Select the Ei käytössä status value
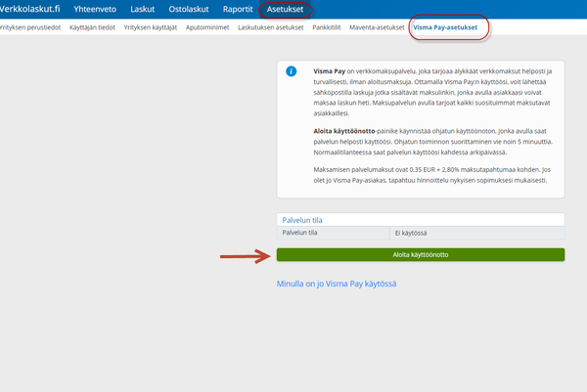 tap(411, 233)
